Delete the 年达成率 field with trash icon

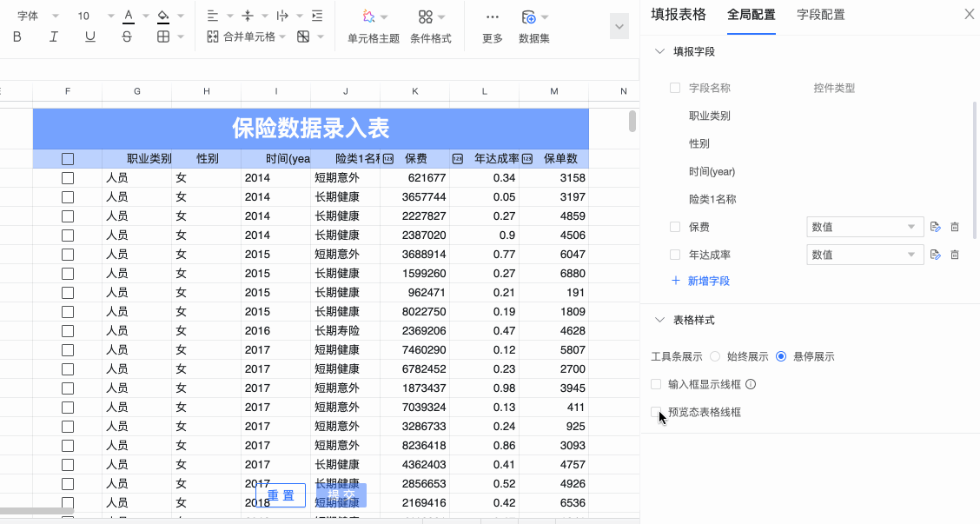coord(955,255)
